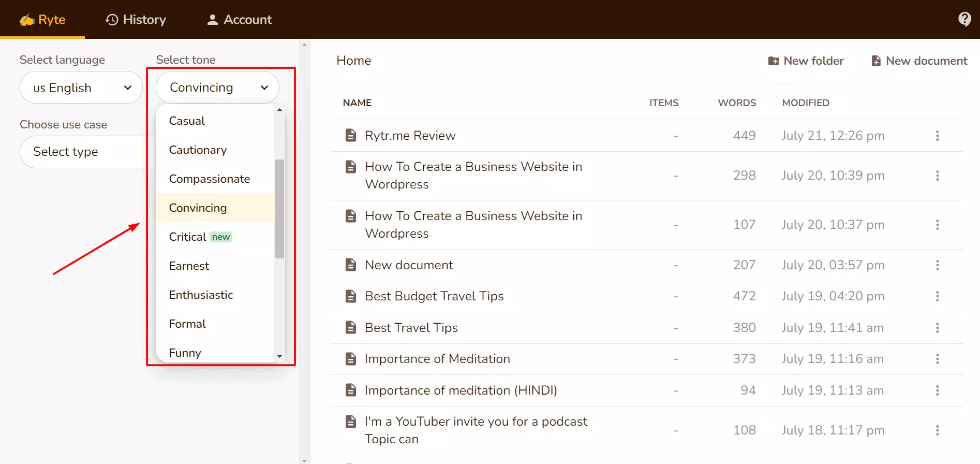Sort files by the MODIFIED column header
Image resolution: width=980 pixels, height=464 pixels.
tap(805, 103)
